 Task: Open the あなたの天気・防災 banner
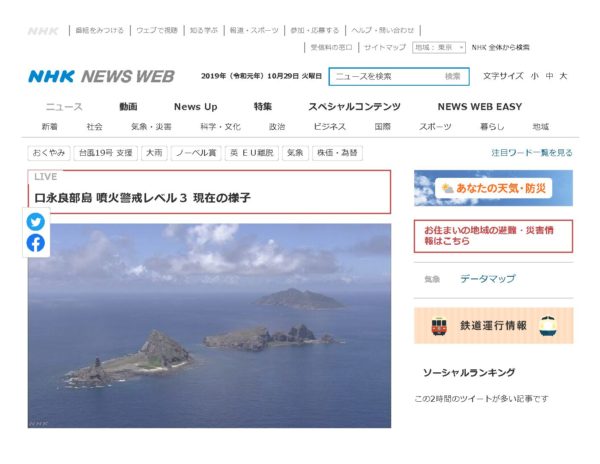click(x=494, y=188)
